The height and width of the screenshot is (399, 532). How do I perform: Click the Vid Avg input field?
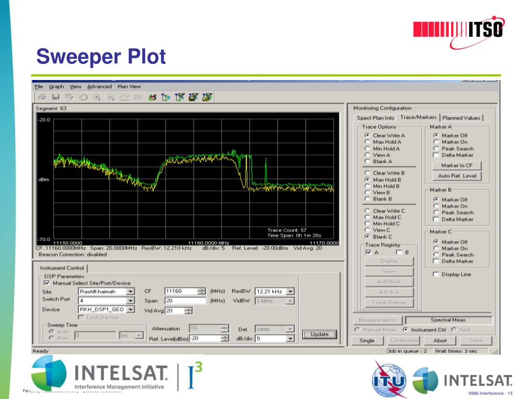[x=175, y=311]
